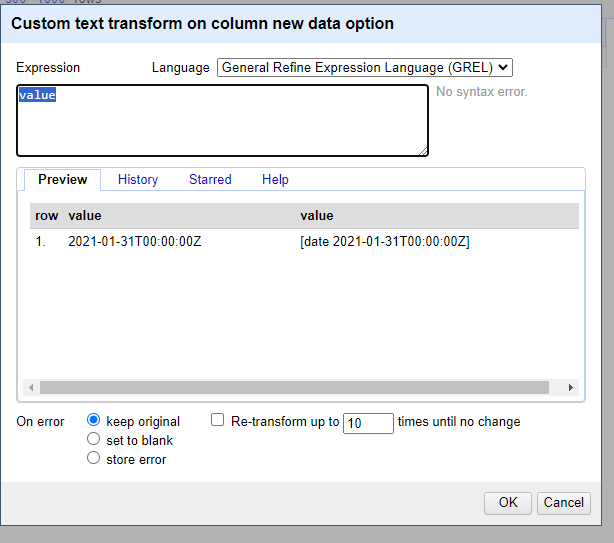Screen dimensions: 614x543
Task: Confirm the transform with OK
Action: (508, 503)
